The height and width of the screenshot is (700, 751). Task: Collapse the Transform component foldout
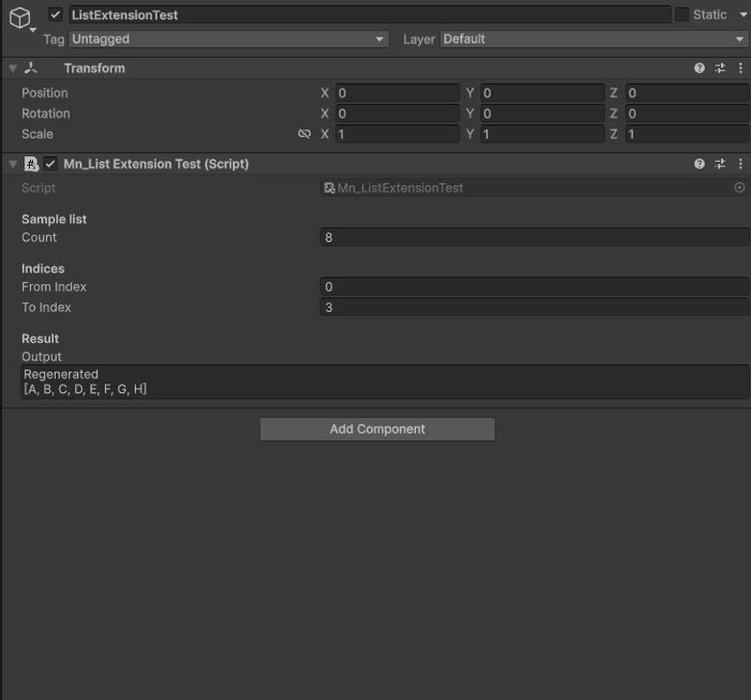[13, 68]
